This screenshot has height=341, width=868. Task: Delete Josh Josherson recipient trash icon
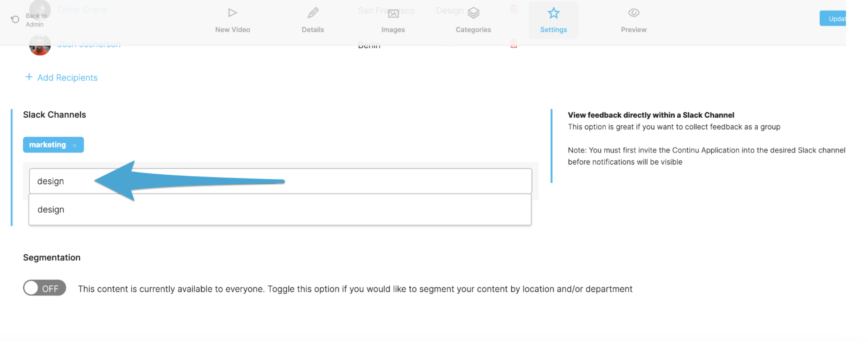(513, 44)
